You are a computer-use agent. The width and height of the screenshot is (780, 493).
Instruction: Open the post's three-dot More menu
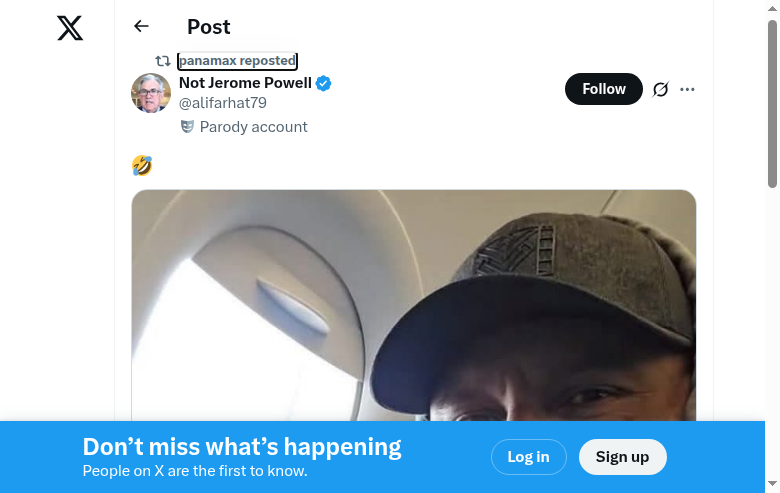[x=687, y=89]
